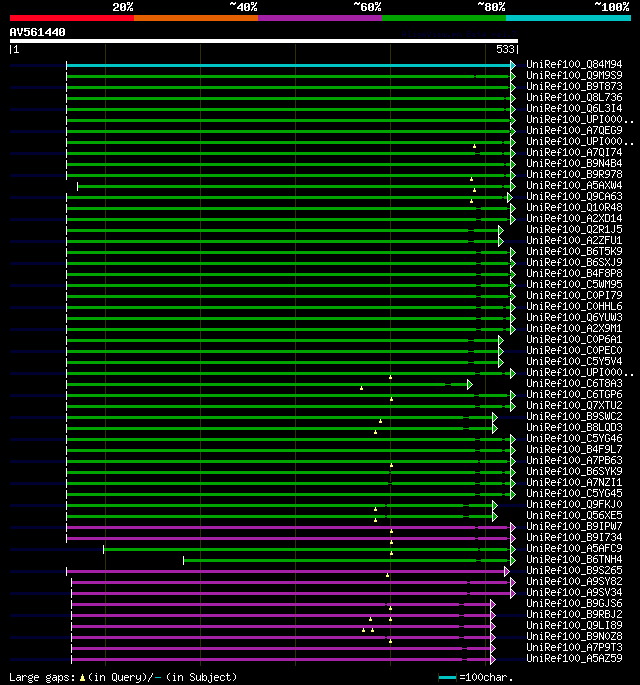
Task: Open hit UniRef100_Q9M9S9
Action: coord(574,76)
